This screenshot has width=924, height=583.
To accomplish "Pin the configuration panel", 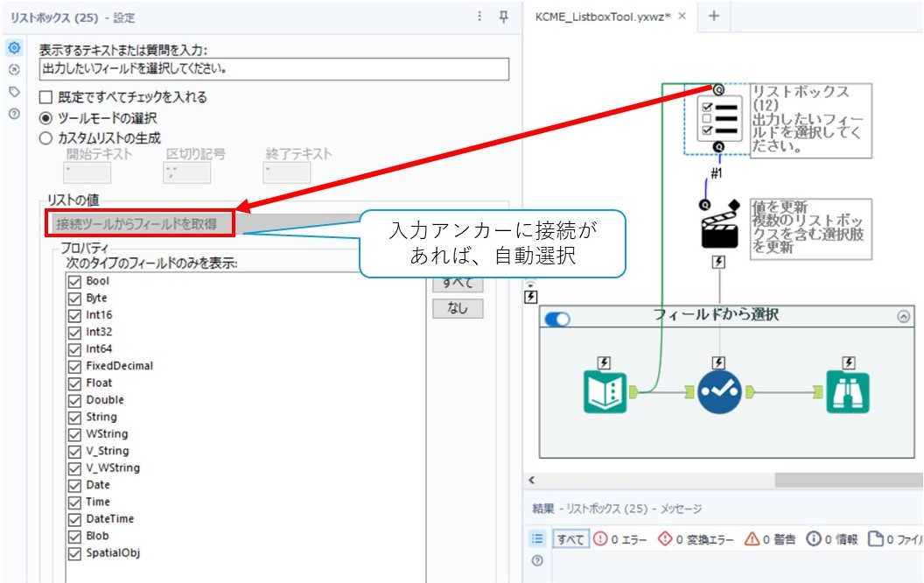I will pyautogui.click(x=503, y=17).
